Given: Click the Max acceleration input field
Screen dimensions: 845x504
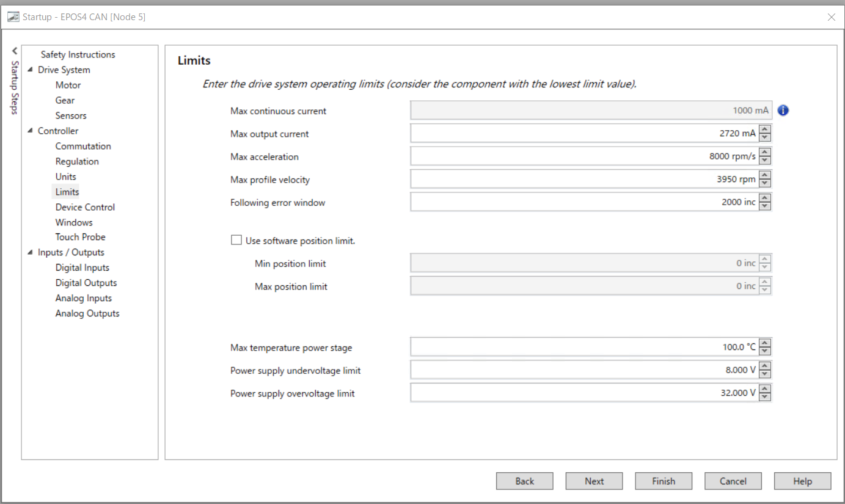Looking at the screenshot, I should 585,156.
